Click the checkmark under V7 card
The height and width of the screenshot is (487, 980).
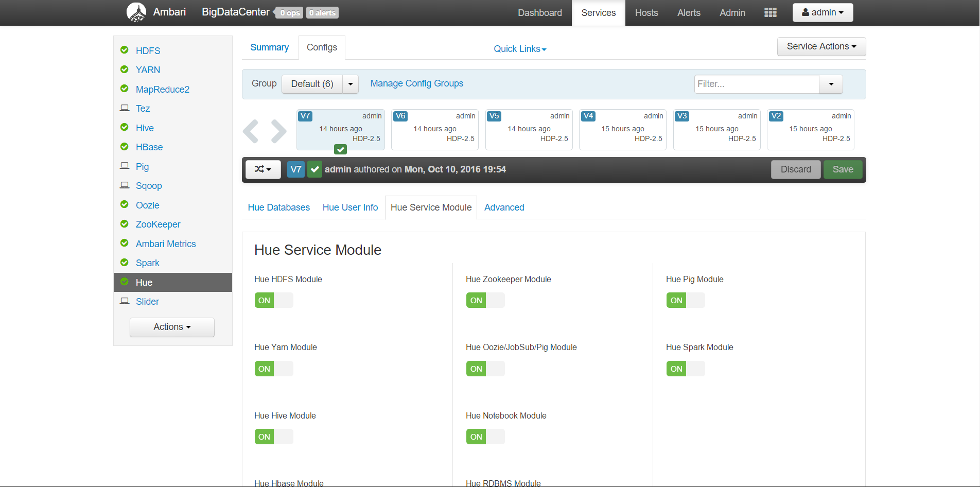coord(340,149)
